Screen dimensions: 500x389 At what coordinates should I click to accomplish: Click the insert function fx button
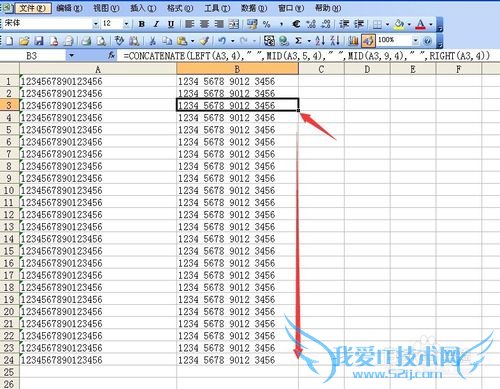pyautogui.click(x=111, y=55)
